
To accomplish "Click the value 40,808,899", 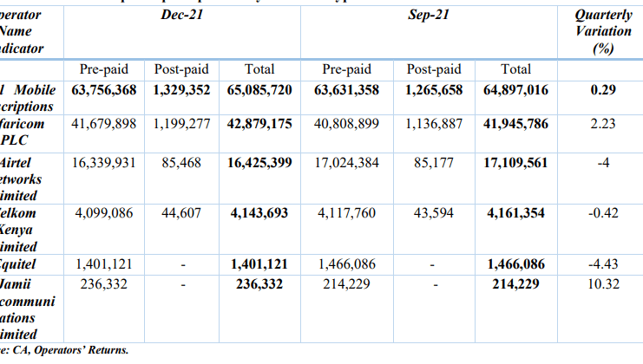I will click(x=346, y=124).
